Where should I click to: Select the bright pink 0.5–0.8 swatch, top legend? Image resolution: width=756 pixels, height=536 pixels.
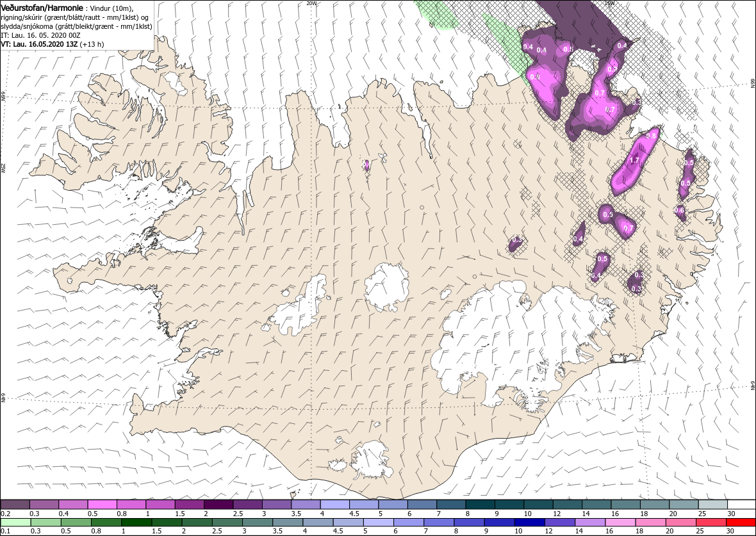[103, 505]
